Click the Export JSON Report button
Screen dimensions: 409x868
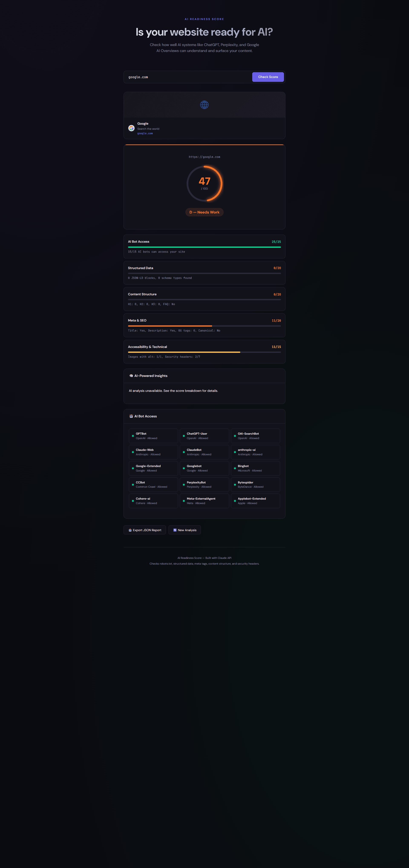pos(144,530)
